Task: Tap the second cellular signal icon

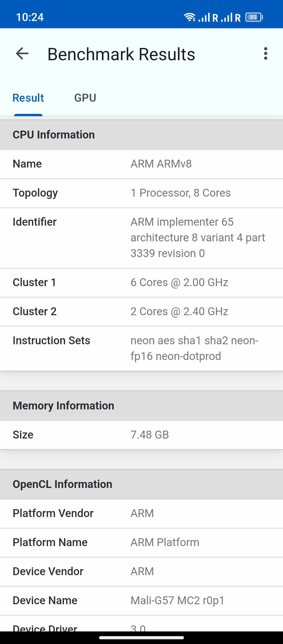Action: tap(227, 17)
